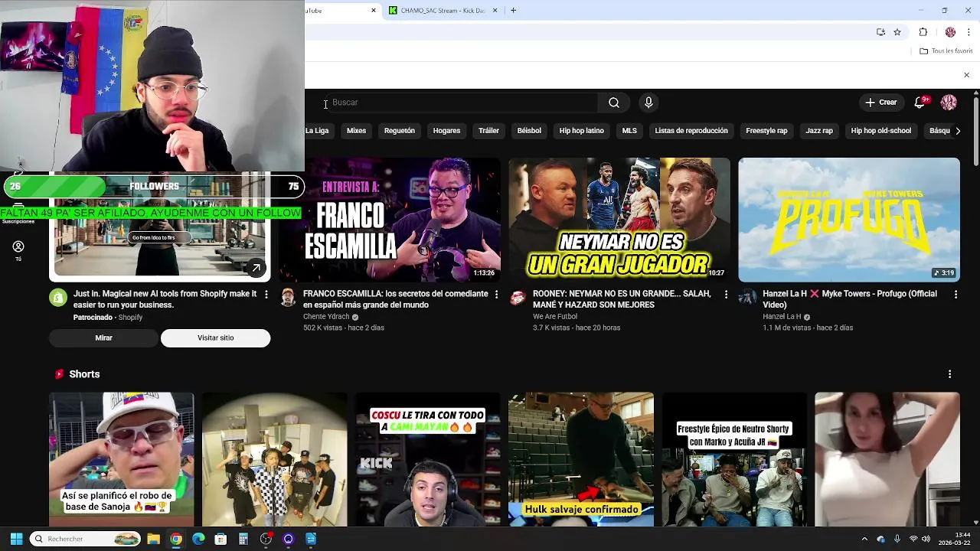Screen dimensions: 980x551
Task: Open options for Rooney Neymar video
Action: 726,294
